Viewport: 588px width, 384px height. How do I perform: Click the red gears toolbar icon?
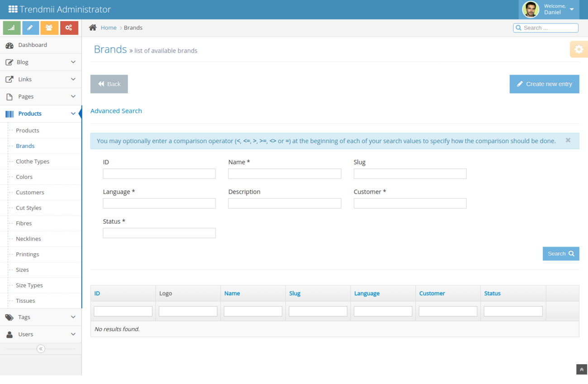69,28
